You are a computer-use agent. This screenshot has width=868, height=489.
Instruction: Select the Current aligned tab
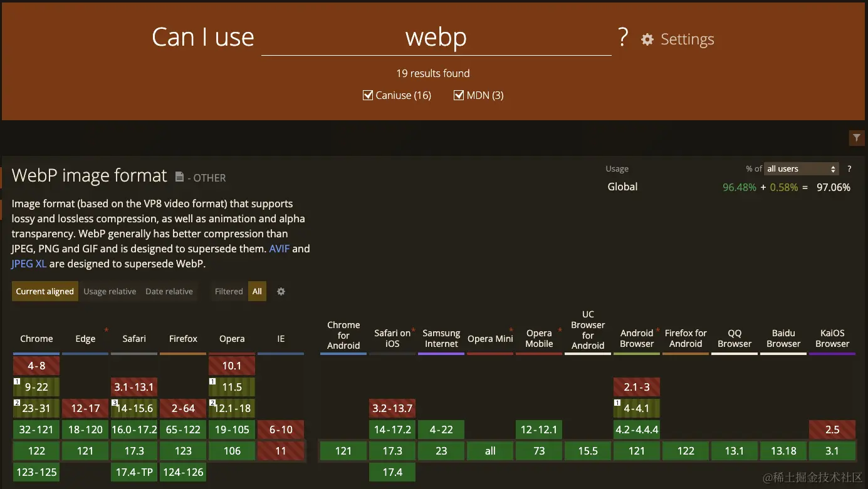pos(44,291)
